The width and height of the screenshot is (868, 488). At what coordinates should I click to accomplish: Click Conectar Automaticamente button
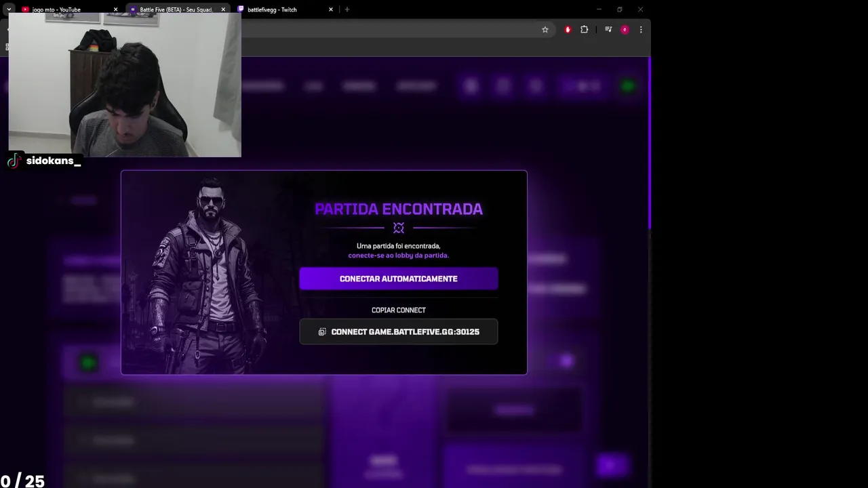pos(399,279)
